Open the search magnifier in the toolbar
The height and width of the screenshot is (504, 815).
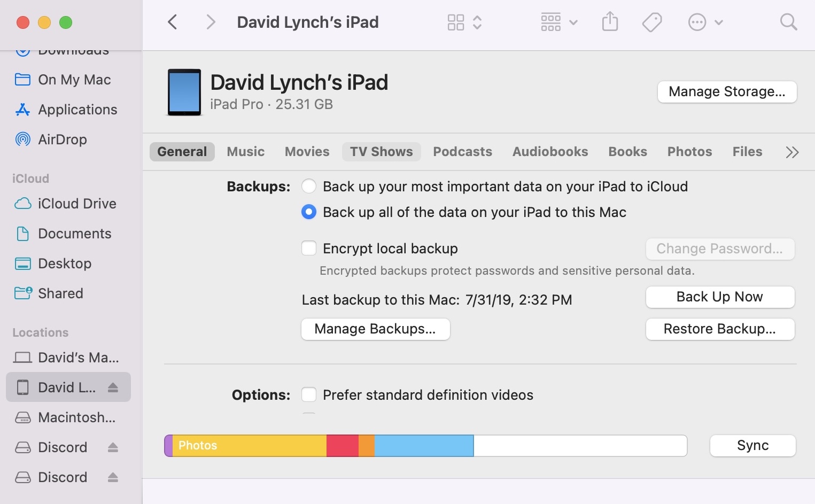788,22
